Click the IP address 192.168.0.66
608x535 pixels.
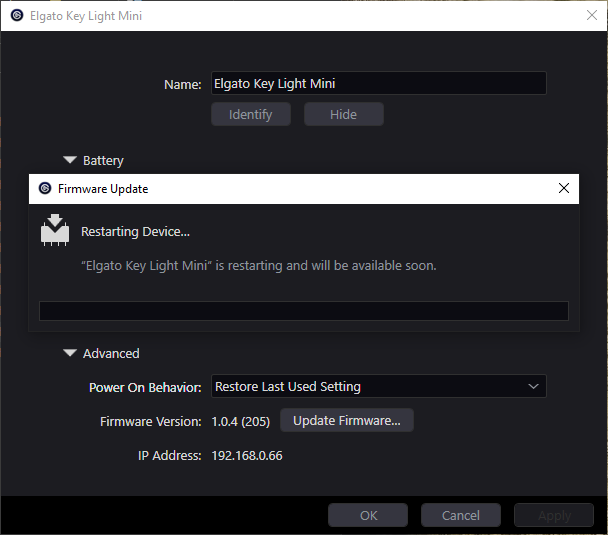click(x=247, y=456)
